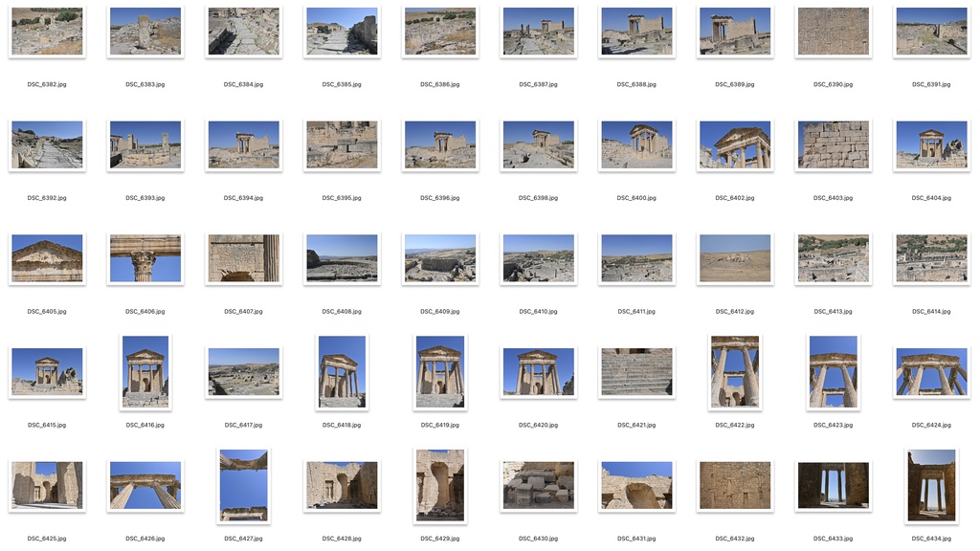
Task: Click the file name DSC_6389.jpg
Action: (x=735, y=84)
